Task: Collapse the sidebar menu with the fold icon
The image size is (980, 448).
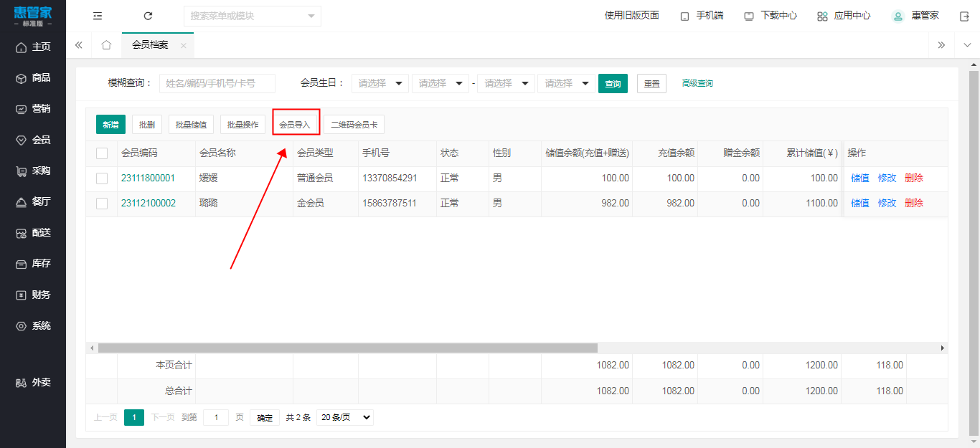Action: click(98, 16)
